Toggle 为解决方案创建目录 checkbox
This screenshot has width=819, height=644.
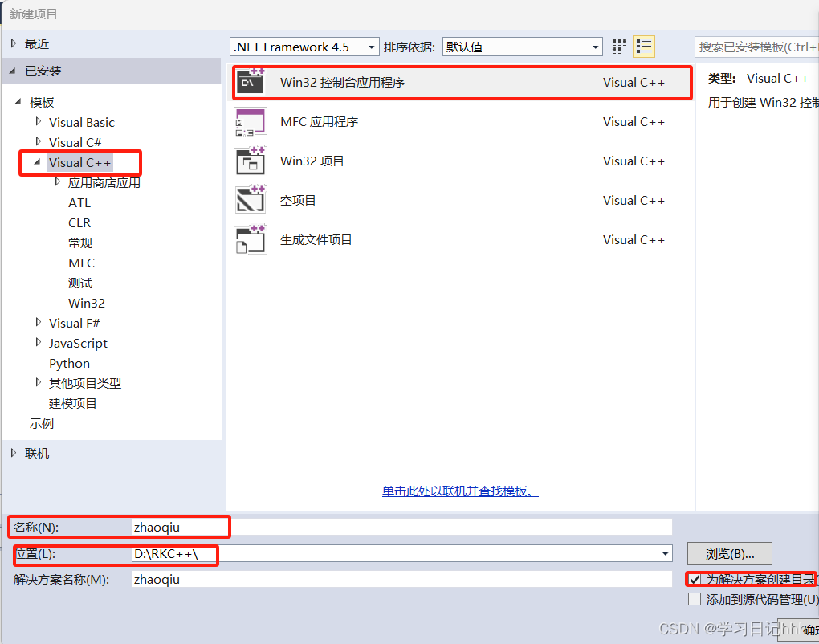695,579
